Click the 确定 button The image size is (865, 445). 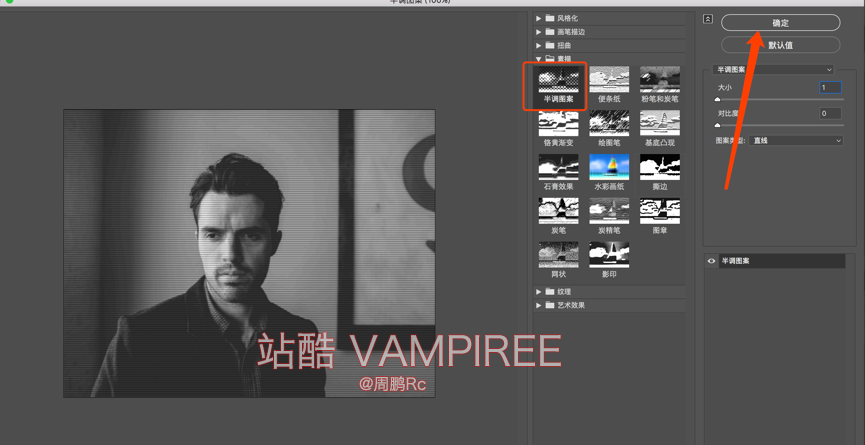(x=781, y=23)
